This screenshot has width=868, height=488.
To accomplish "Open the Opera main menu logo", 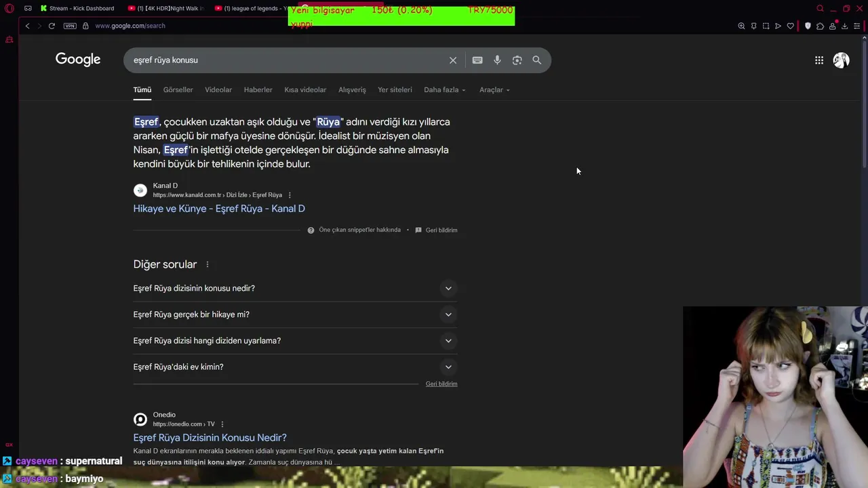I will tap(9, 8).
